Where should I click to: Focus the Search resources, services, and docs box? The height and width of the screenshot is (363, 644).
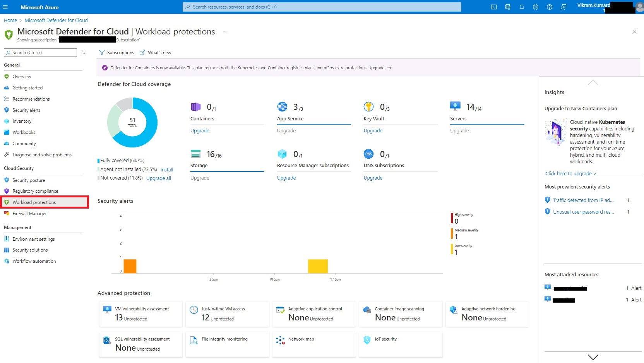click(322, 7)
